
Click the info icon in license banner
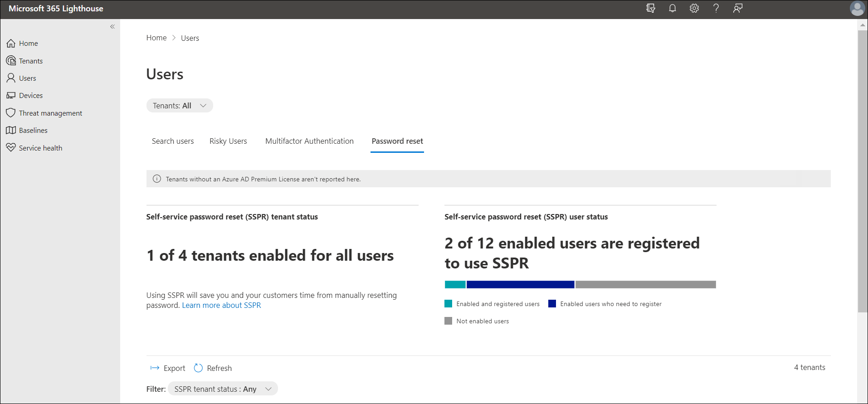157,179
